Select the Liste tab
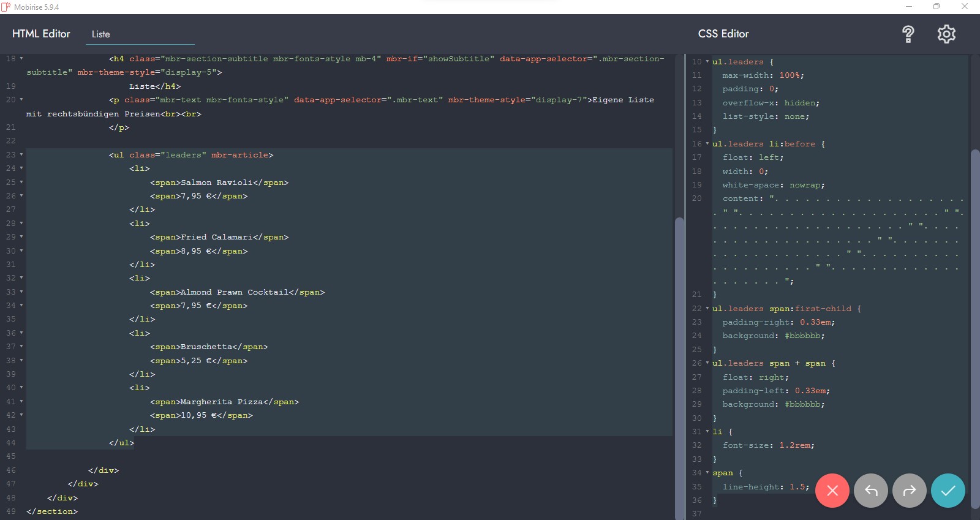This screenshot has width=980, height=520. coord(101,34)
